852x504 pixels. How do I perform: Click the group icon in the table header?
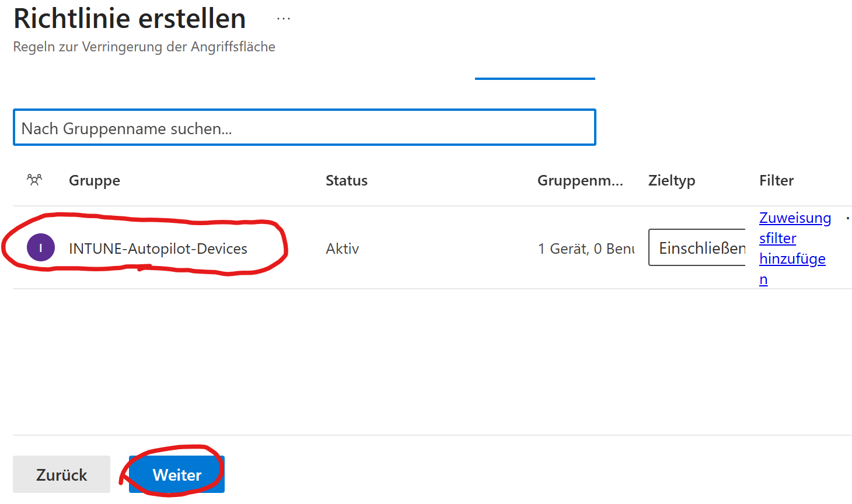[x=34, y=180]
